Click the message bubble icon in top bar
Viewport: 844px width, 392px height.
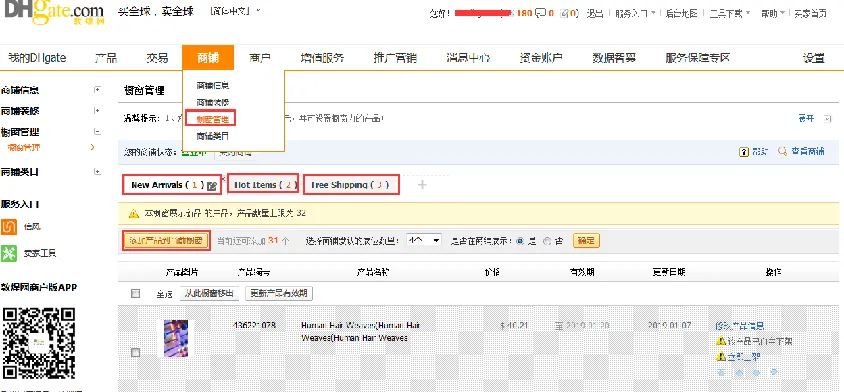pos(541,13)
